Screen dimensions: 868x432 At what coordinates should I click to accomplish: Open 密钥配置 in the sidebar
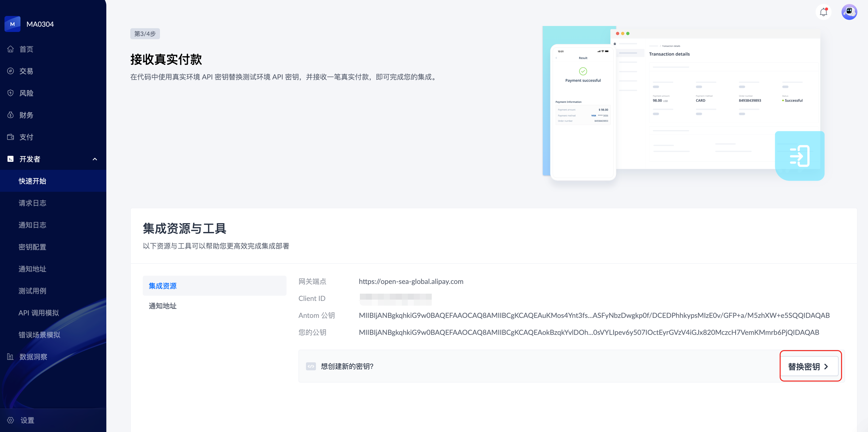tap(32, 247)
